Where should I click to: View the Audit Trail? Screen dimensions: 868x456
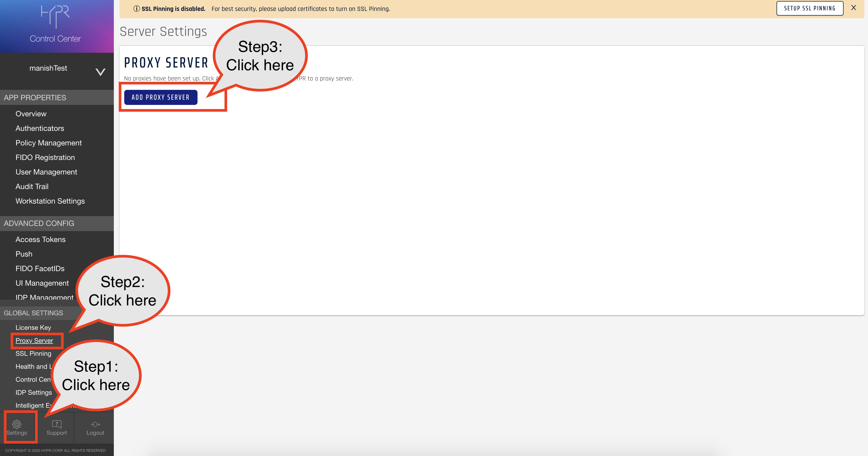pyautogui.click(x=32, y=186)
